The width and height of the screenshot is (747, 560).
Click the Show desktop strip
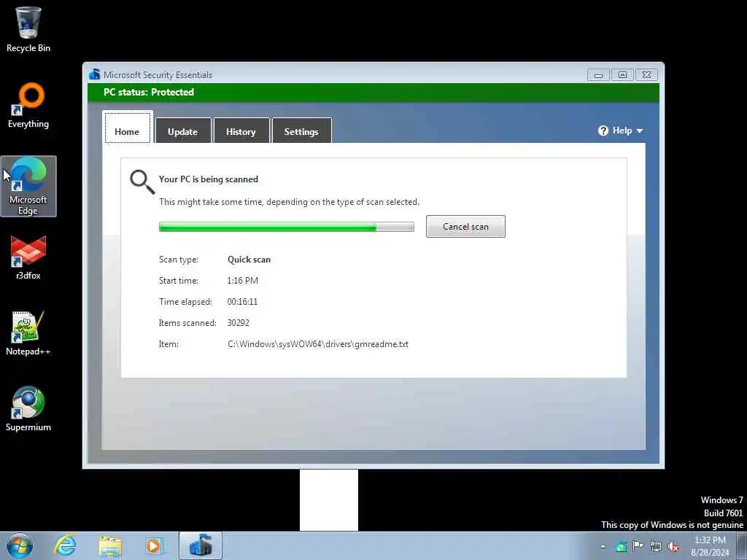(x=742, y=545)
